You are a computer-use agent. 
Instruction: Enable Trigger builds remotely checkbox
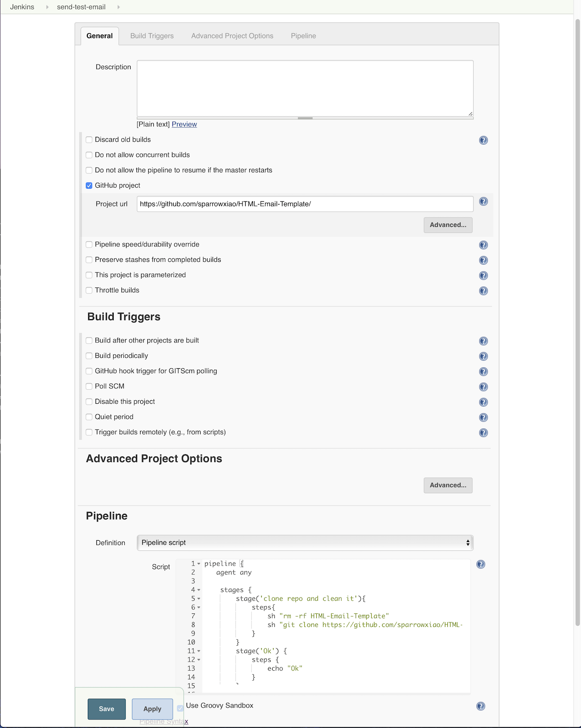click(x=89, y=432)
